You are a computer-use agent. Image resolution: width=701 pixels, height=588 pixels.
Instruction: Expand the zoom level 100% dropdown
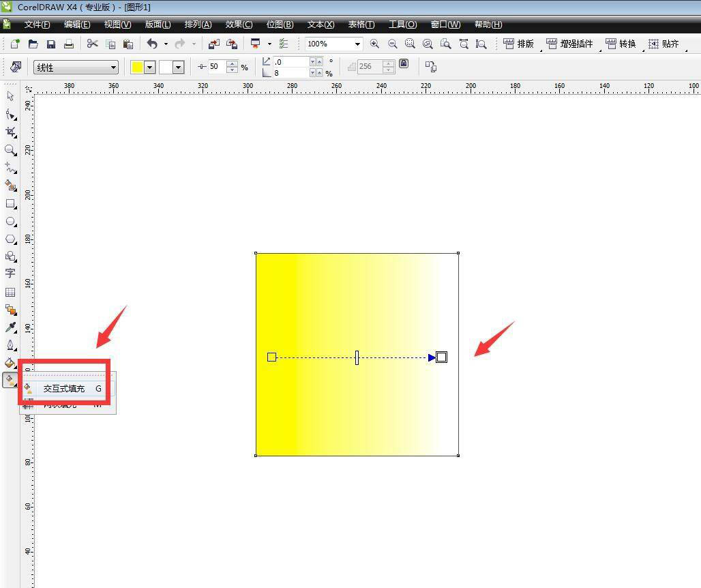point(357,44)
